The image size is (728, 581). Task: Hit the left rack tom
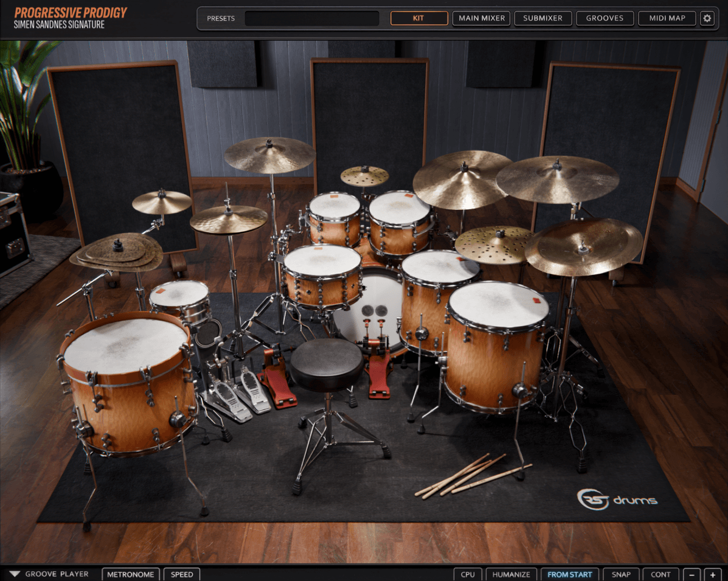coord(335,206)
